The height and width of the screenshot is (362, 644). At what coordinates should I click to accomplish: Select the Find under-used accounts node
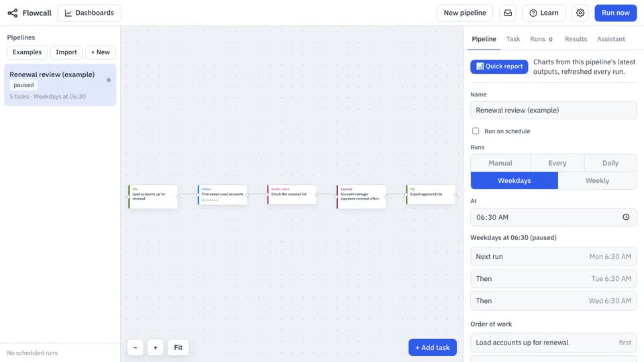click(x=222, y=195)
